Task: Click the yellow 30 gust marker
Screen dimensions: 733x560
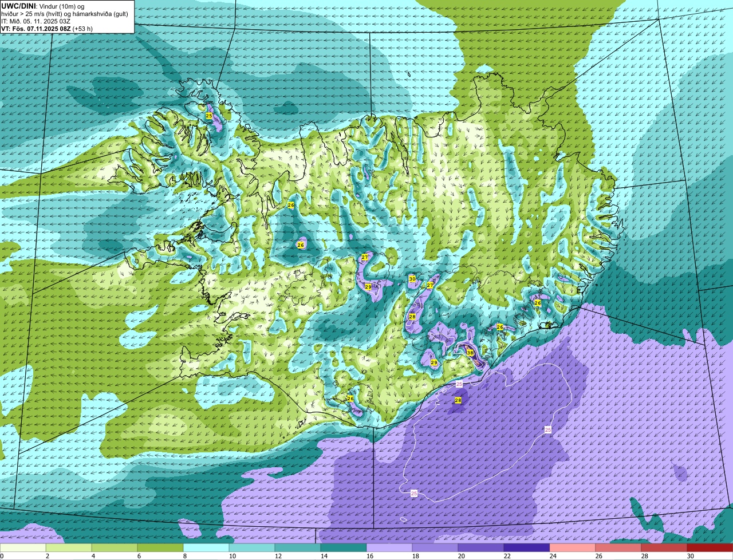Action: tap(412, 279)
